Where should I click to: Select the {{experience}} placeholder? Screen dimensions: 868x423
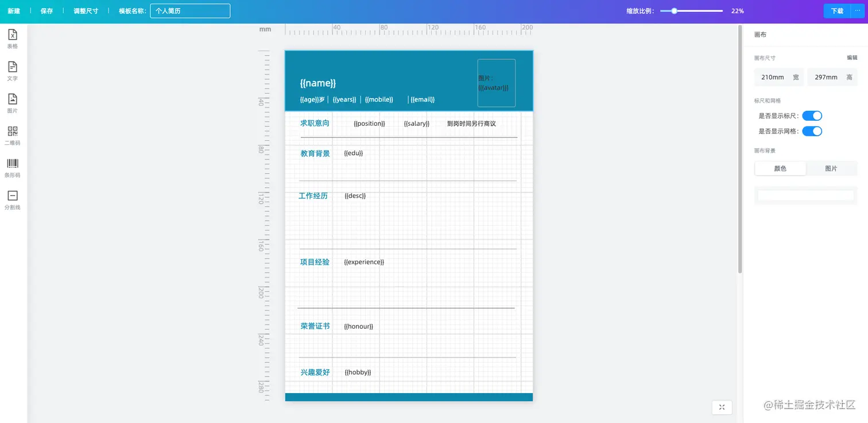364,262
